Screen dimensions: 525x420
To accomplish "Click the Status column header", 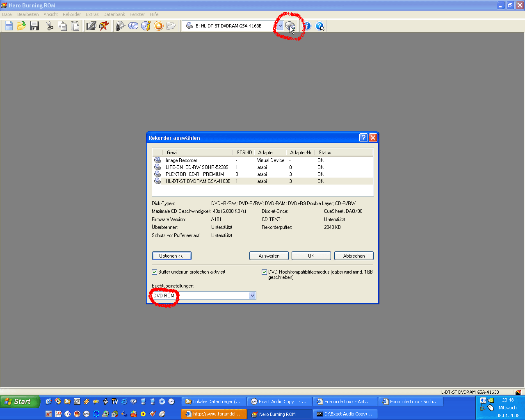I will tap(344, 152).
